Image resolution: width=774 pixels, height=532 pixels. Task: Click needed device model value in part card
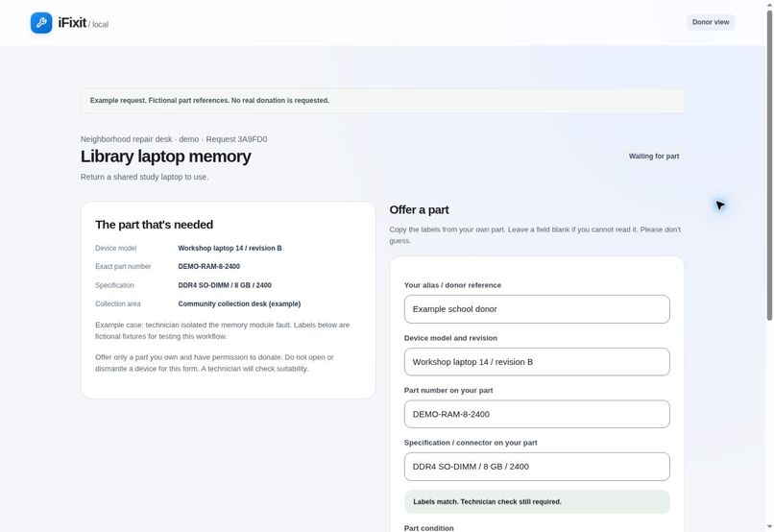(230, 248)
